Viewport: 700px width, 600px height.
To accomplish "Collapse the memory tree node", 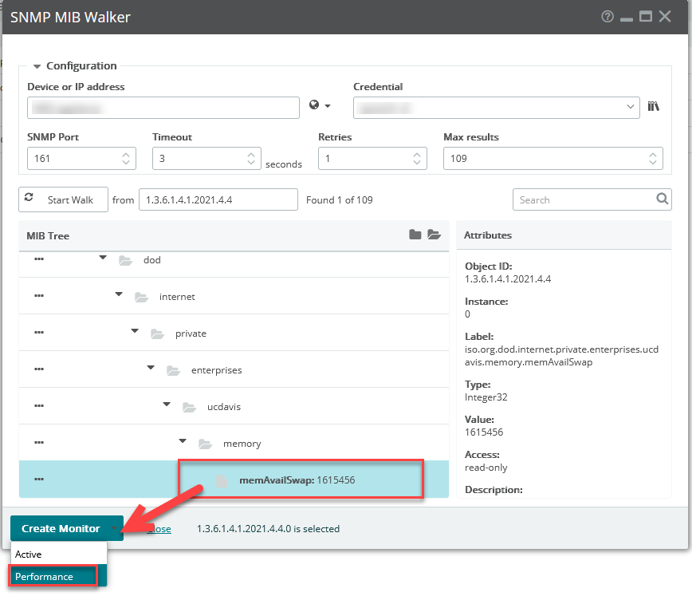I will pos(182,440).
